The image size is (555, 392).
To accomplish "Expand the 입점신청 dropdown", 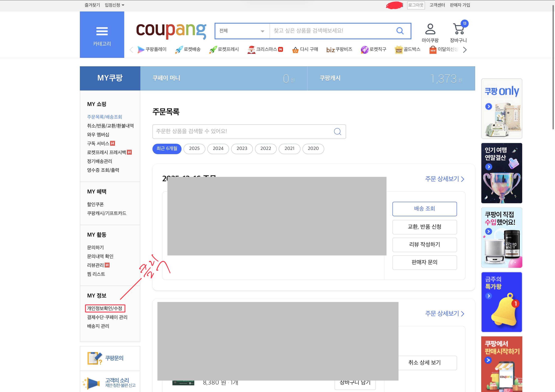I will click(x=114, y=5).
